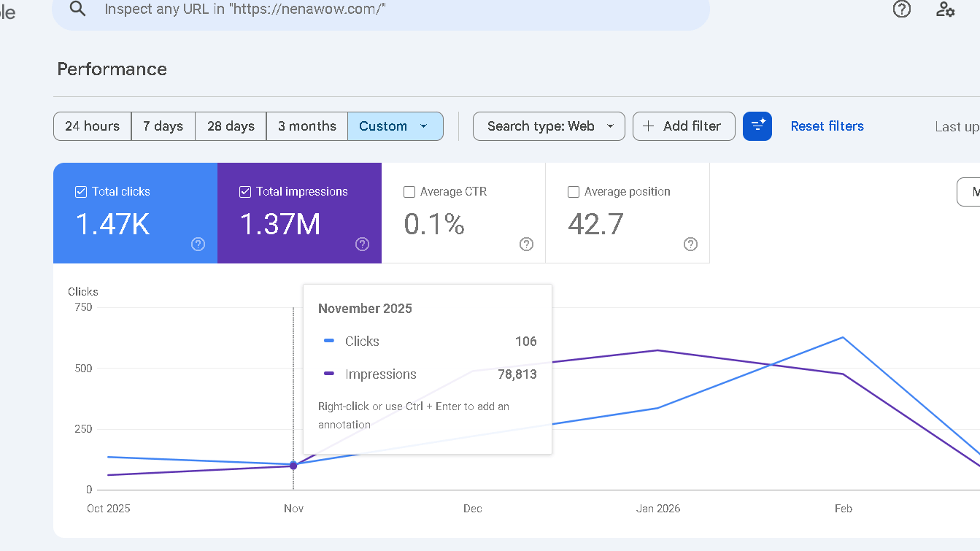Click the Reset filters link
The height and width of the screenshot is (551, 980).
[x=827, y=126]
